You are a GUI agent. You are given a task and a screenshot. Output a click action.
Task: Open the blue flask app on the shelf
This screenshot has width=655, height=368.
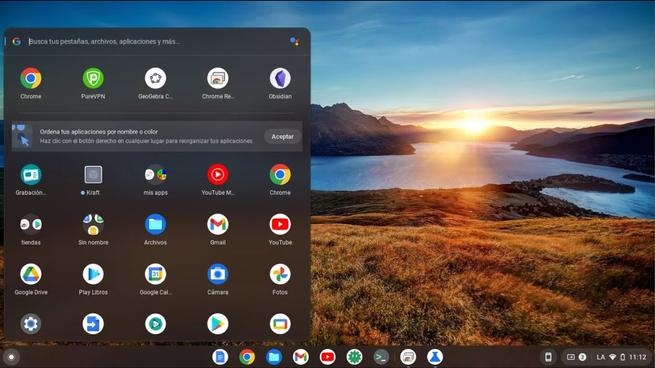tap(435, 357)
